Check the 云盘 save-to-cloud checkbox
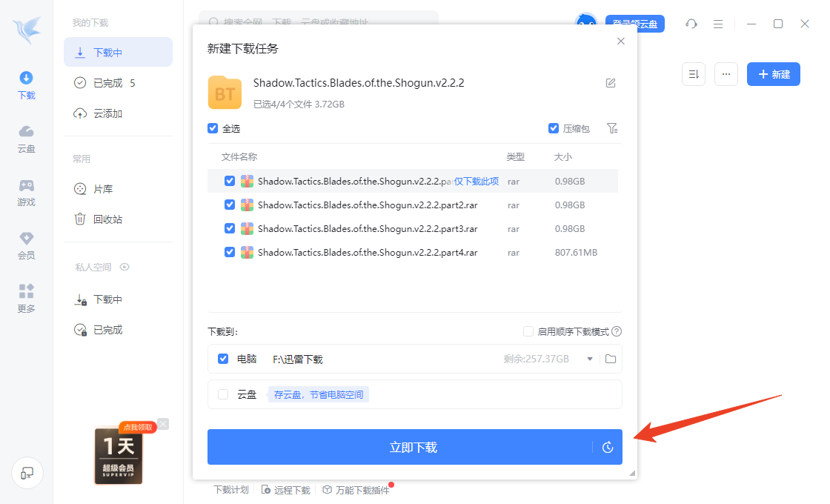830x504 pixels. (x=222, y=394)
